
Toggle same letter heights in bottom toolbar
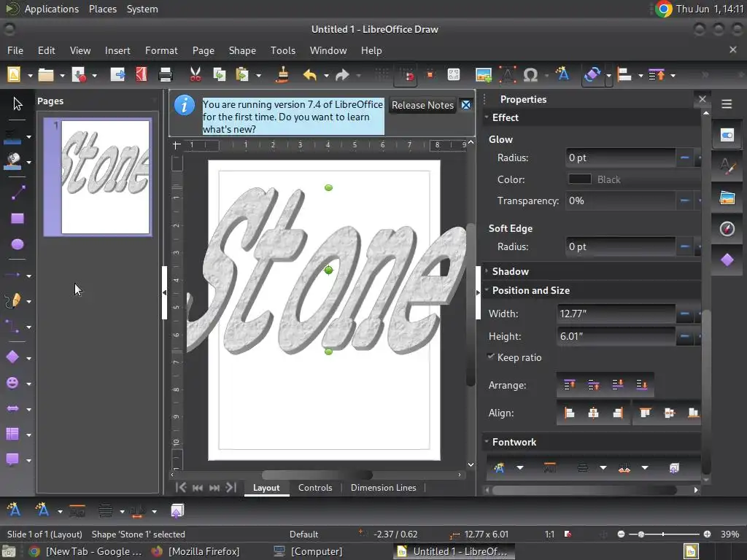pyautogui.click(x=77, y=511)
